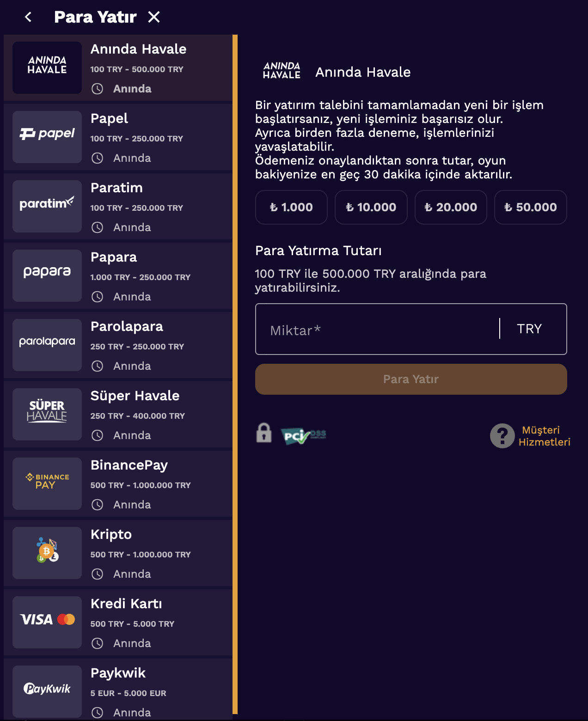This screenshot has width=588, height=721.
Task: Click the PCI DSS badge
Action: [x=303, y=435]
